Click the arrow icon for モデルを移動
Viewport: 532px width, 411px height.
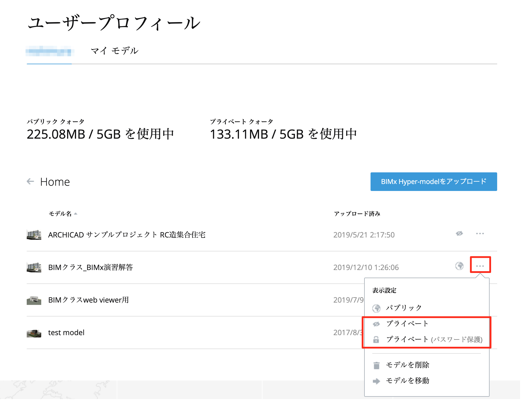[376, 381]
